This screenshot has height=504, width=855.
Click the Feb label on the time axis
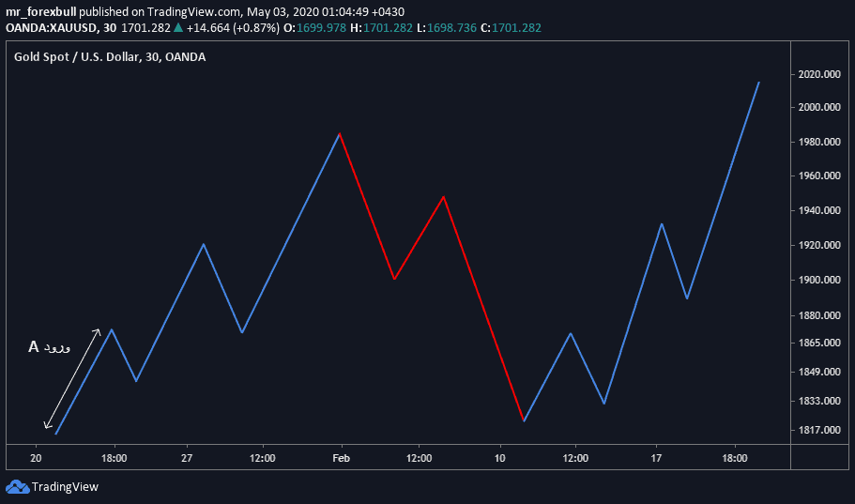(x=341, y=458)
